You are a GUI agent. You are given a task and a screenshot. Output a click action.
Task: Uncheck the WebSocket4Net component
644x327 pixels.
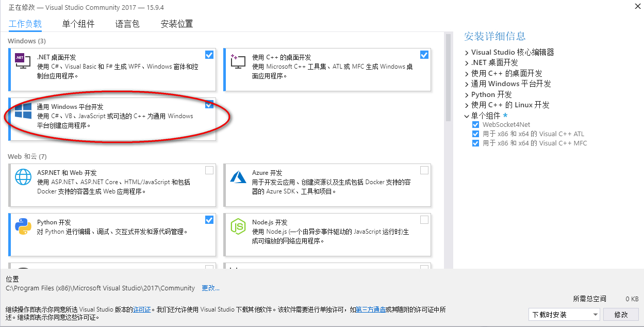(475, 124)
